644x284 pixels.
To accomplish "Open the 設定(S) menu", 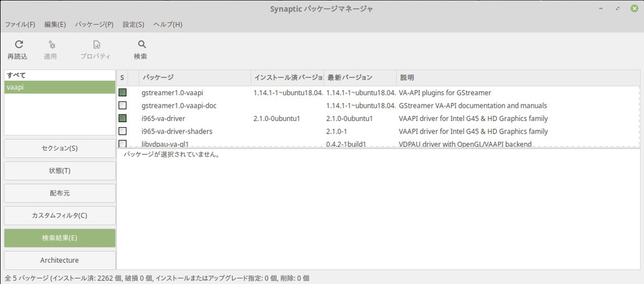I will [x=133, y=25].
